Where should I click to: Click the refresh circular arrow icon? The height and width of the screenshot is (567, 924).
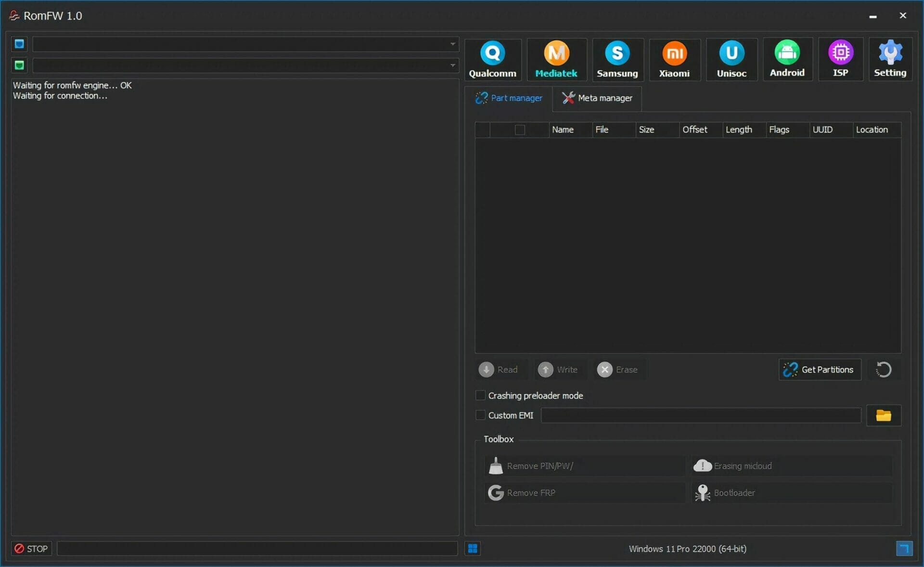coord(884,370)
